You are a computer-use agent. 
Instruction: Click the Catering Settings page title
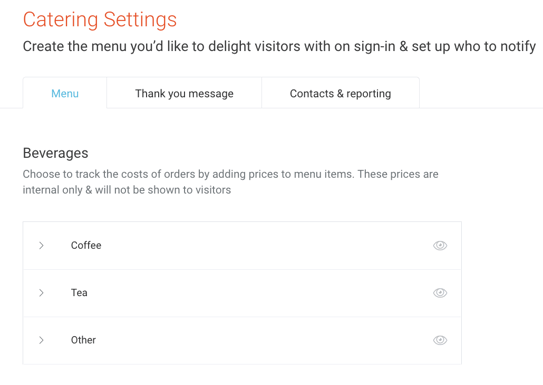(100, 19)
